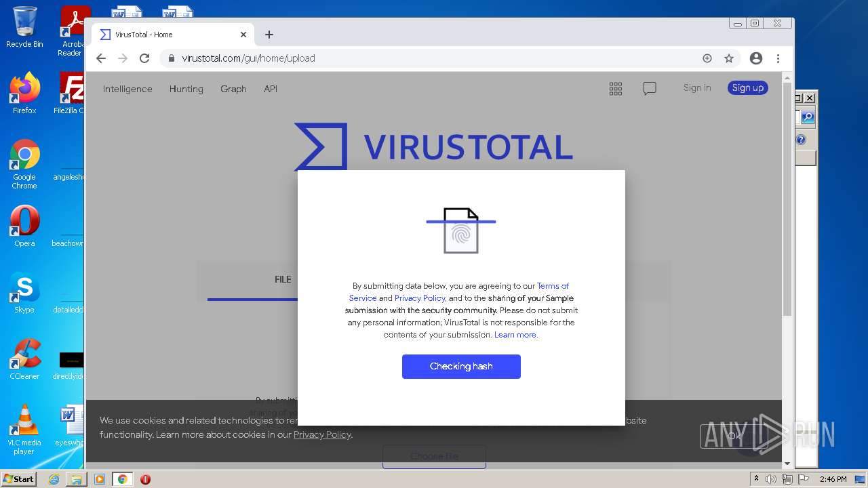Open Recycle Bin desktop icon
Image resolution: width=868 pixels, height=488 pixels.
click(x=24, y=28)
